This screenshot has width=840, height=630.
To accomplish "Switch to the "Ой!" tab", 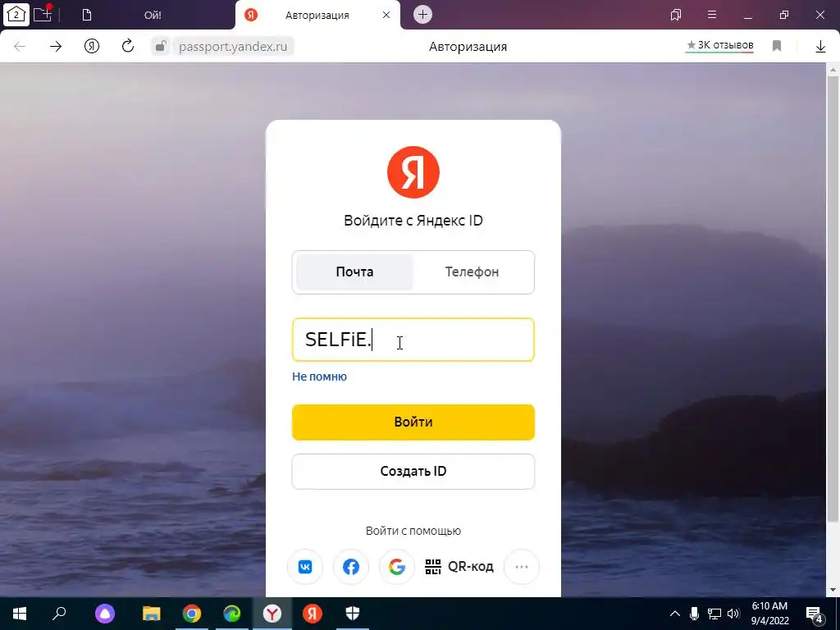I will coord(153,15).
